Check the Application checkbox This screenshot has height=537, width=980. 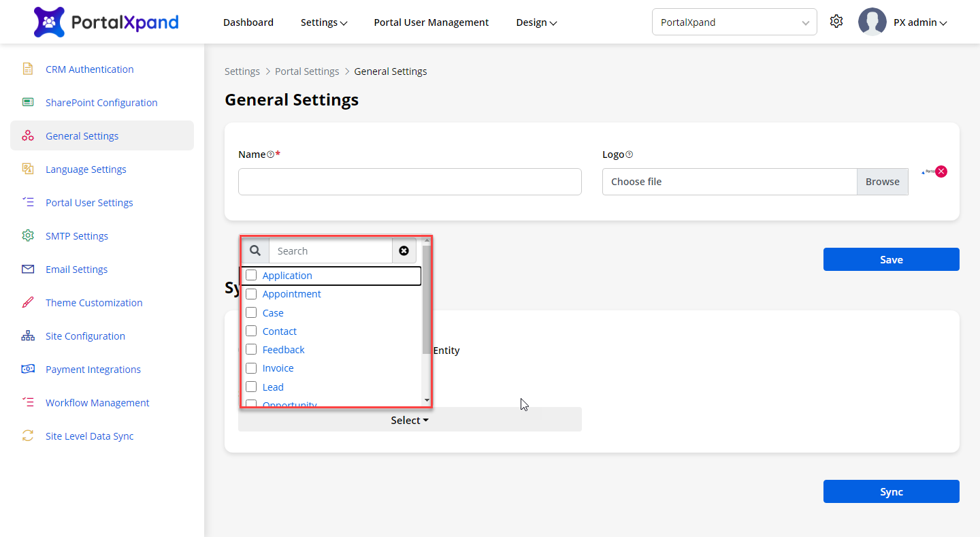point(251,276)
